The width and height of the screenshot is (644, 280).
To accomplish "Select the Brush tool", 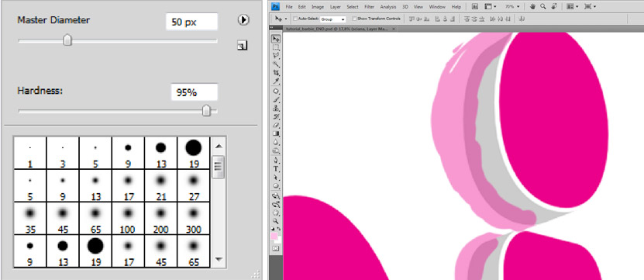I will point(276,99).
